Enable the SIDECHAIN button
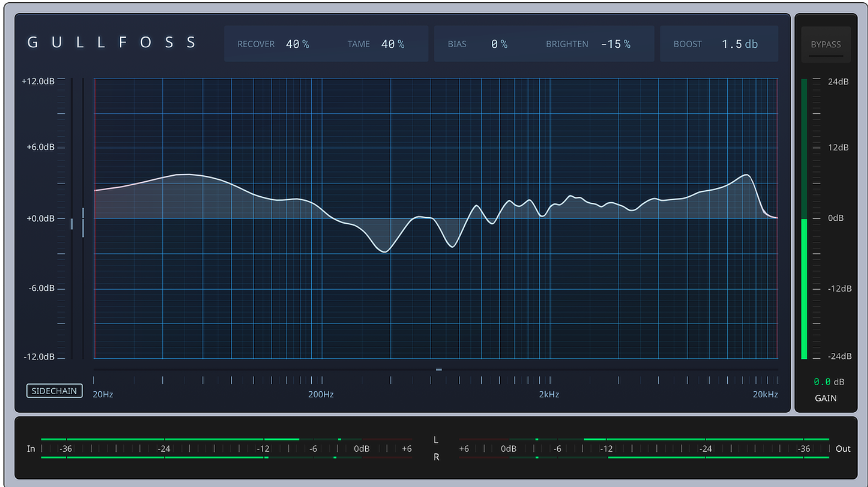This screenshot has height=487, width=868. coord(54,391)
